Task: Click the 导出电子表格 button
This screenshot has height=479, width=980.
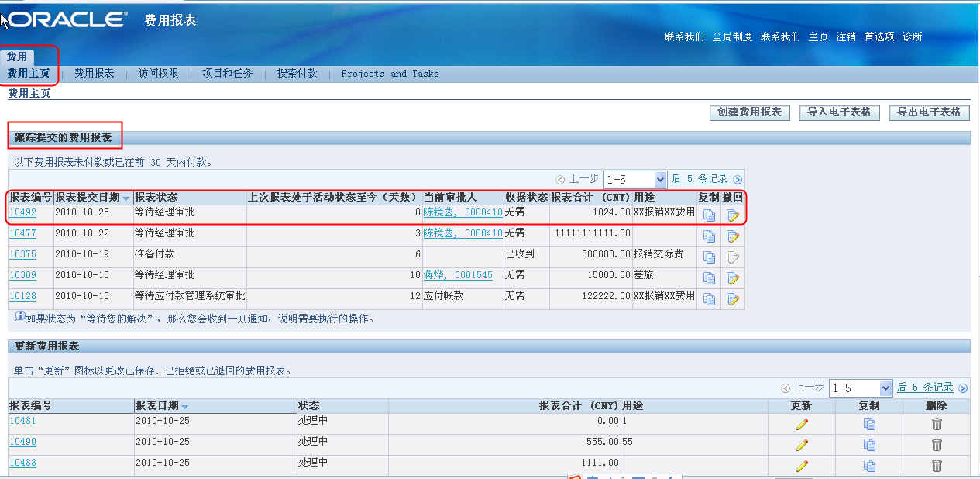Action: (929, 112)
